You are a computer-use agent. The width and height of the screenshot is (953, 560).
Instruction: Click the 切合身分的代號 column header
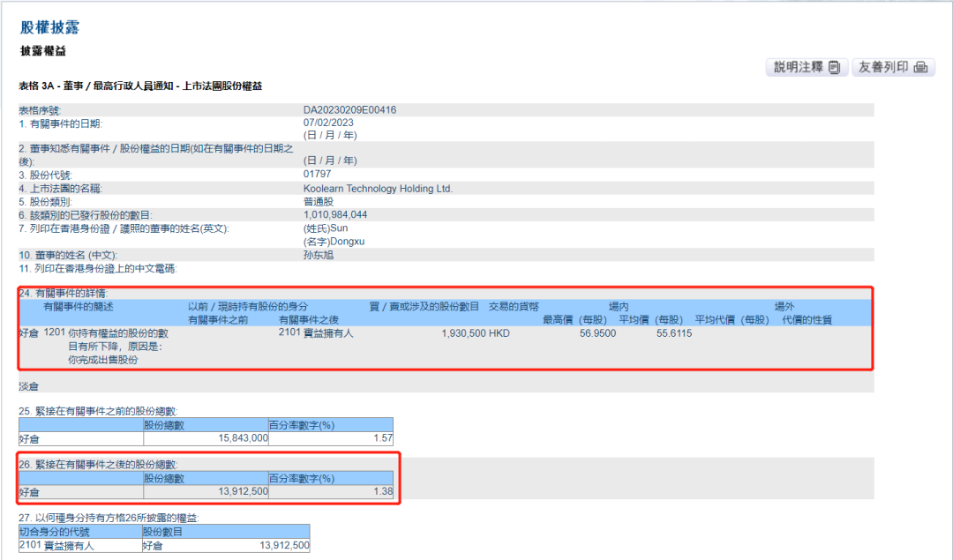(55, 532)
